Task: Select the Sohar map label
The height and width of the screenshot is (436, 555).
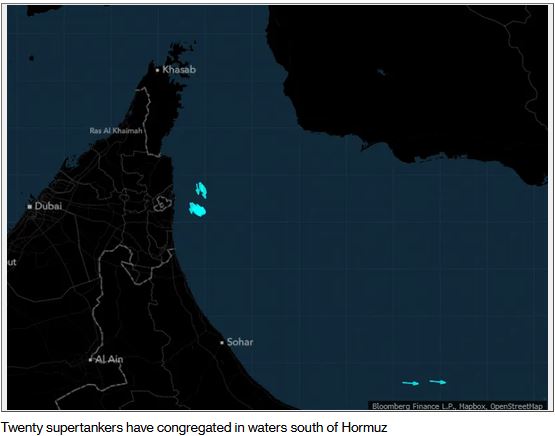Action: [240, 342]
